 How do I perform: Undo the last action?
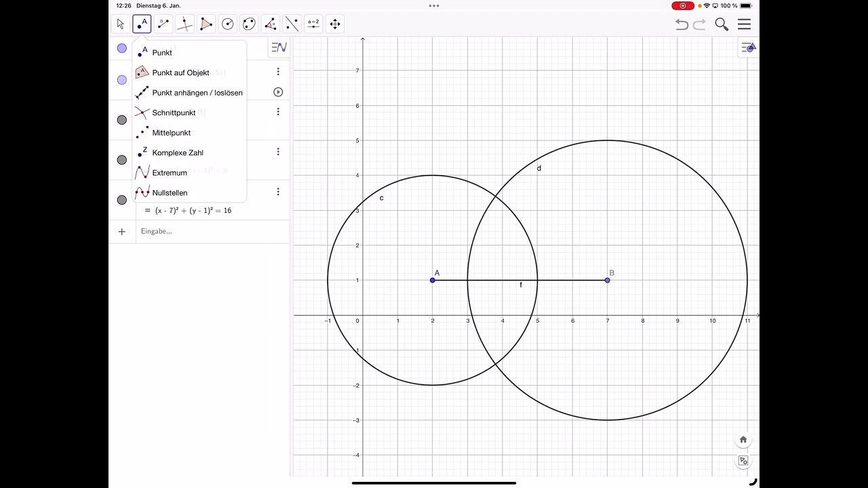pos(682,25)
